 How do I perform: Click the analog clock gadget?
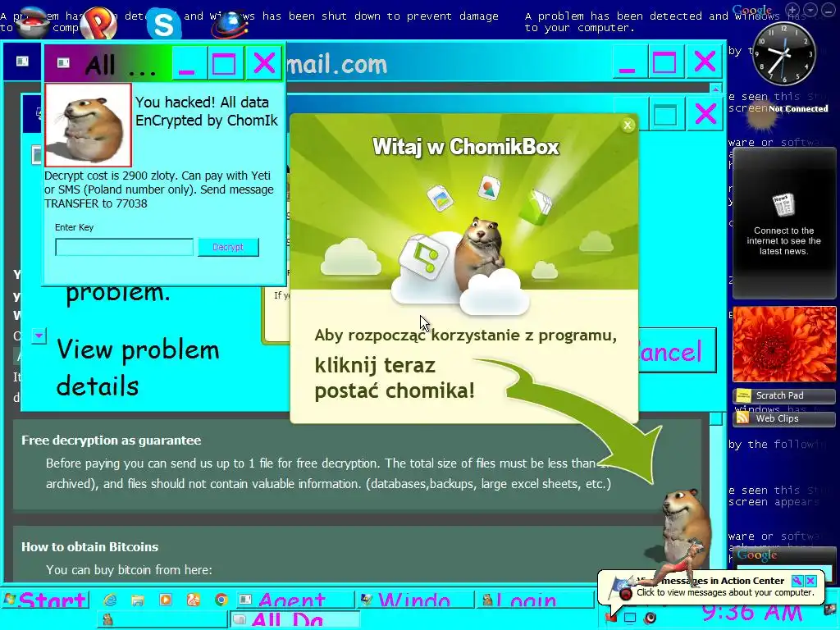(x=783, y=53)
